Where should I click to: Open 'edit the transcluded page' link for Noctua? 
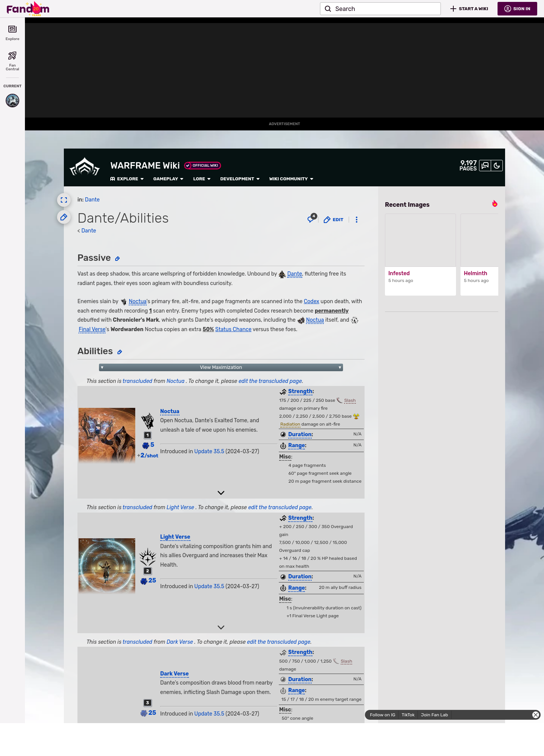tap(270, 381)
